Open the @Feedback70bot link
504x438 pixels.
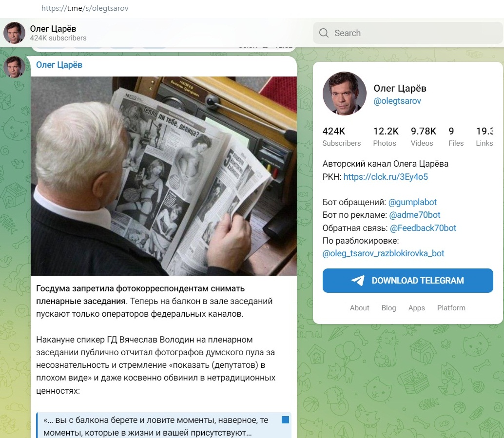coord(423,228)
